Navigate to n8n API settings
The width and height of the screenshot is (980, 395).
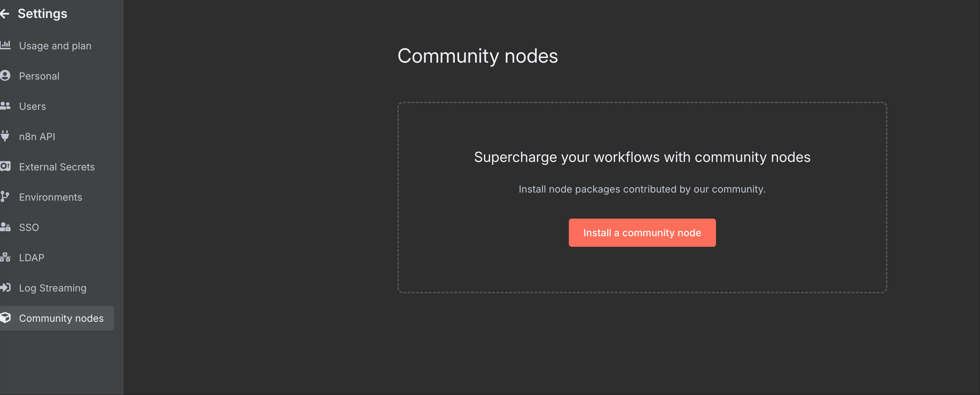pyautogui.click(x=37, y=137)
